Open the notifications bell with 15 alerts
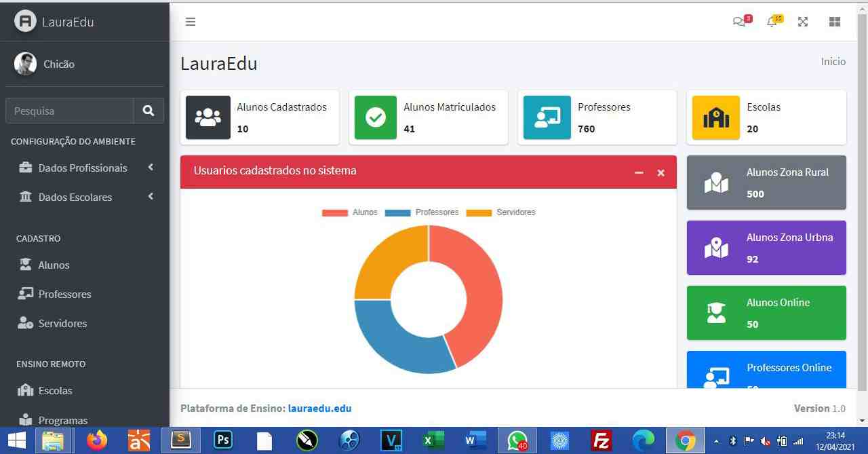The image size is (868, 454). [x=771, y=21]
